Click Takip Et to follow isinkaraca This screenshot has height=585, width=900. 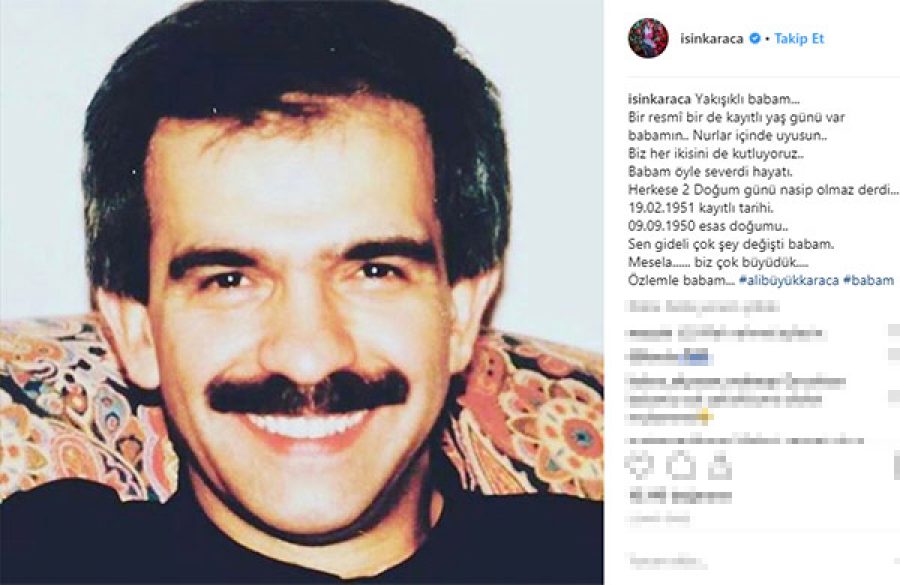799,38
